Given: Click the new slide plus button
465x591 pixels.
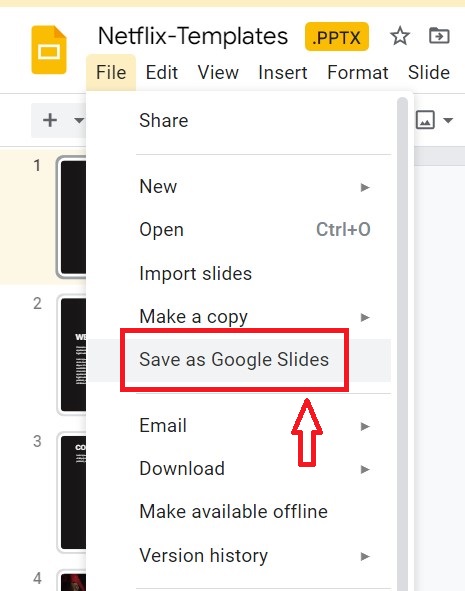Looking at the screenshot, I should coord(50,121).
